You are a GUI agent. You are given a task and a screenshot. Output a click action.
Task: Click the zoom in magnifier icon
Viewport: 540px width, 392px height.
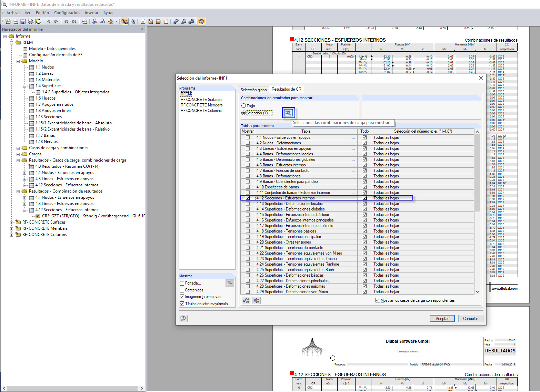point(95,21)
